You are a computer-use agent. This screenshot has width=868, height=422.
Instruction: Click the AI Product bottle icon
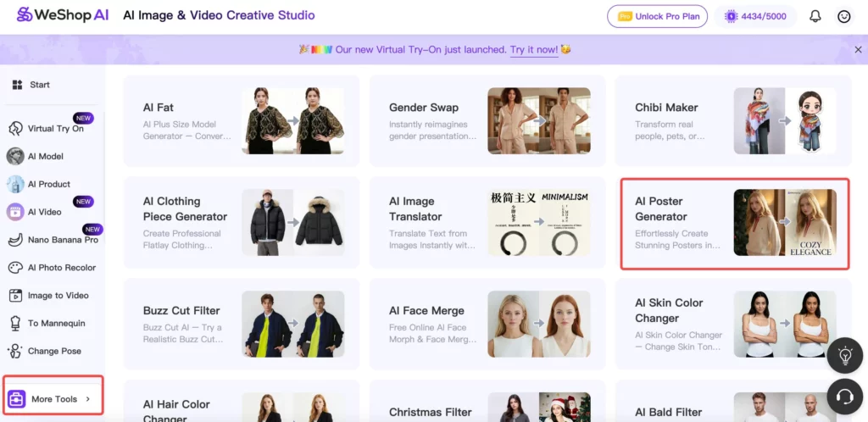(x=15, y=184)
